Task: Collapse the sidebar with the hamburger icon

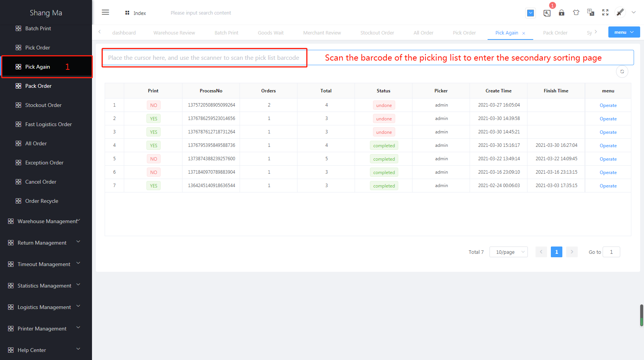Action: [x=105, y=12]
